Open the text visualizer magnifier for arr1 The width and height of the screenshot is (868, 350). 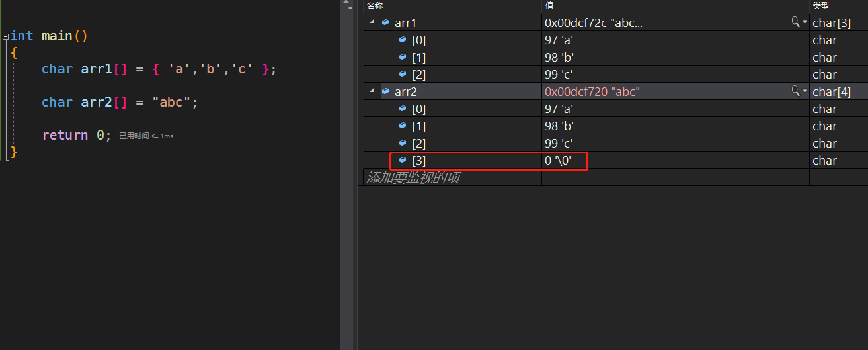[795, 22]
